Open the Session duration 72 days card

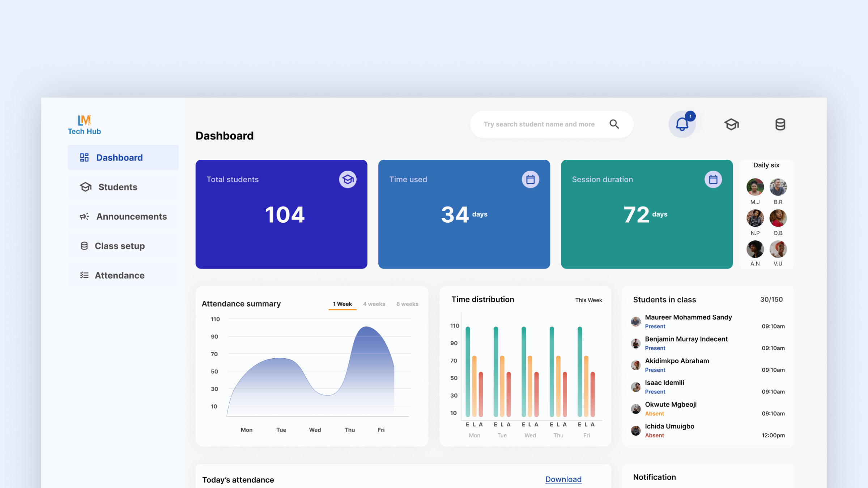click(x=647, y=214)
